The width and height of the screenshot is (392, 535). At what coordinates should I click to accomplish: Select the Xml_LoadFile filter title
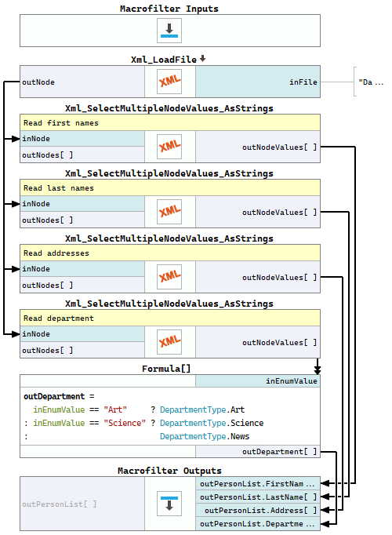164,60
